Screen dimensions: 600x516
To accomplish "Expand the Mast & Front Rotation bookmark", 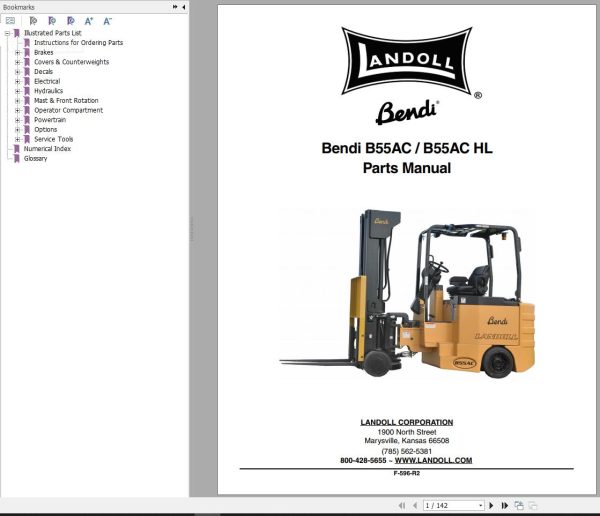I will coord(17,101).
